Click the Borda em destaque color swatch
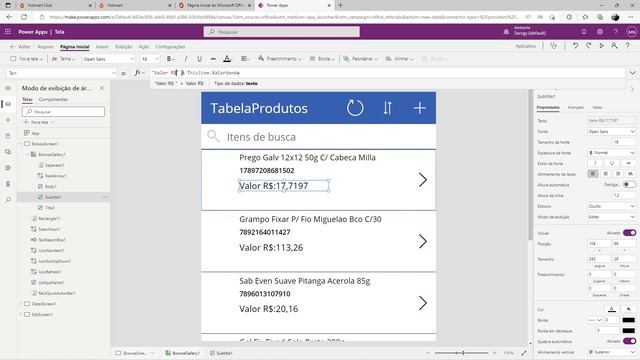Screen dimensions: 640x360 pyautogui.click(x=629, y=331)
